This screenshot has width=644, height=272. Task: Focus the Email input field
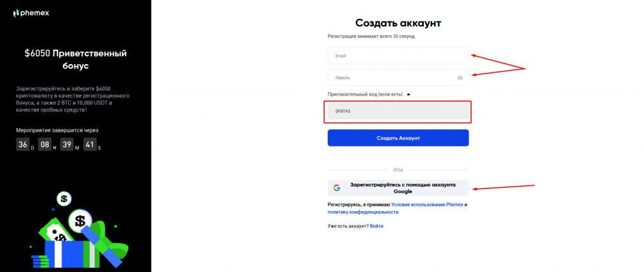pos(397,56)
